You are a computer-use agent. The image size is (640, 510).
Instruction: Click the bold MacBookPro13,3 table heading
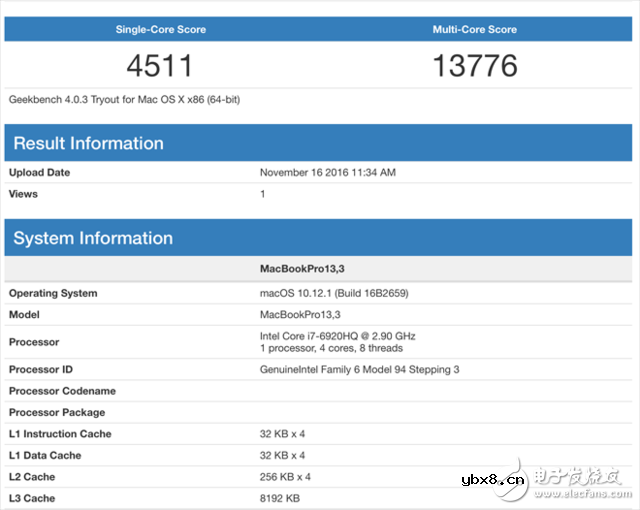[x=302, y=269]
